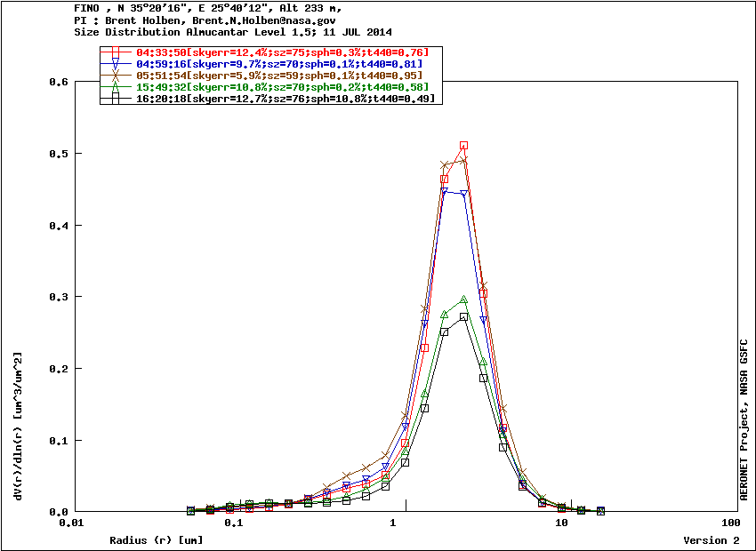Select the highest green triangle data point
The width and height of the screenshot is (756, 551).
(463, 299)
